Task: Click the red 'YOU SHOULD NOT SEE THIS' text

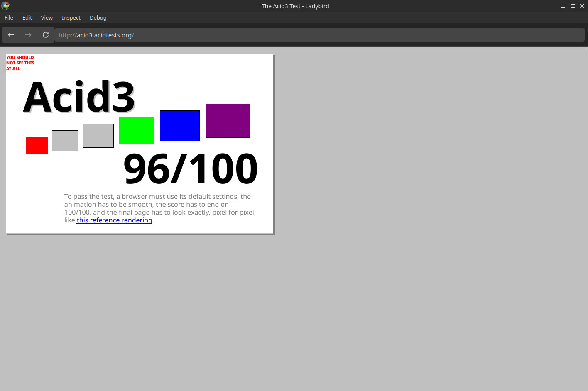Action: 20,63
